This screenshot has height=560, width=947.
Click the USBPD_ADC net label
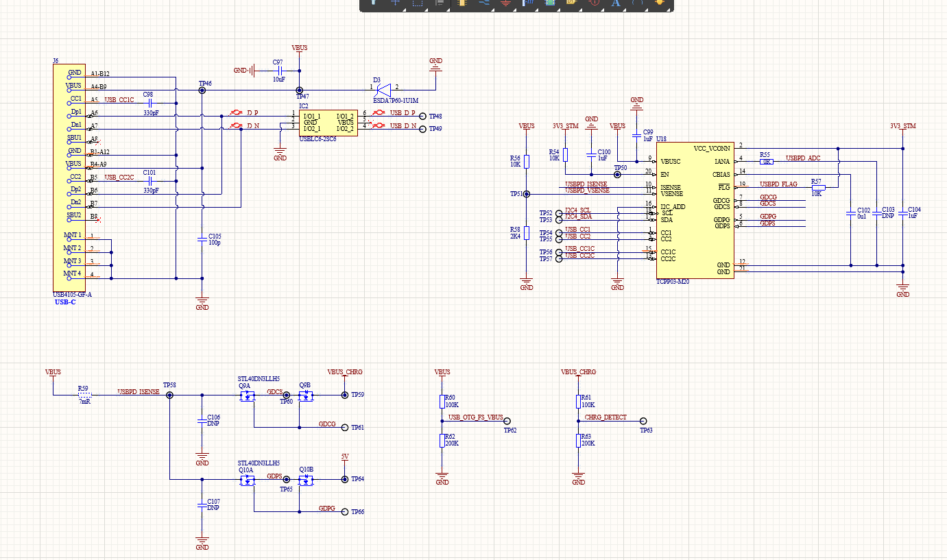point(803,158)
